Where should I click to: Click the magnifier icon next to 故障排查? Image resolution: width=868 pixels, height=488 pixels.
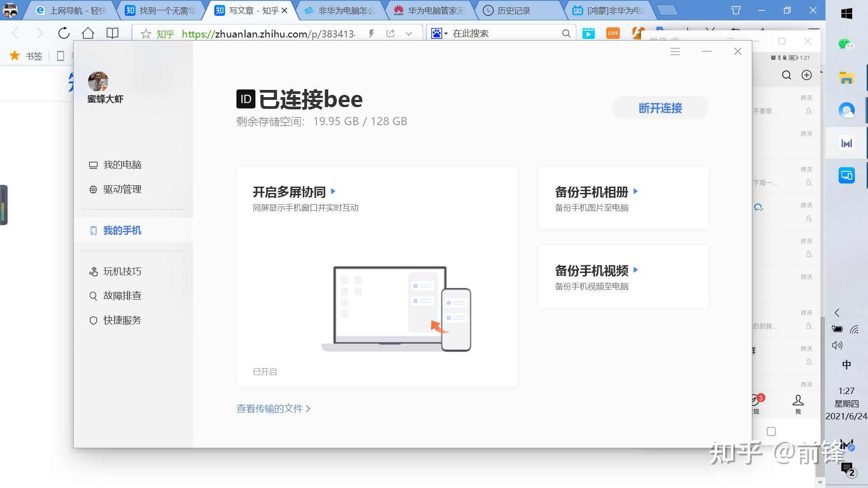tap(93, 296)
